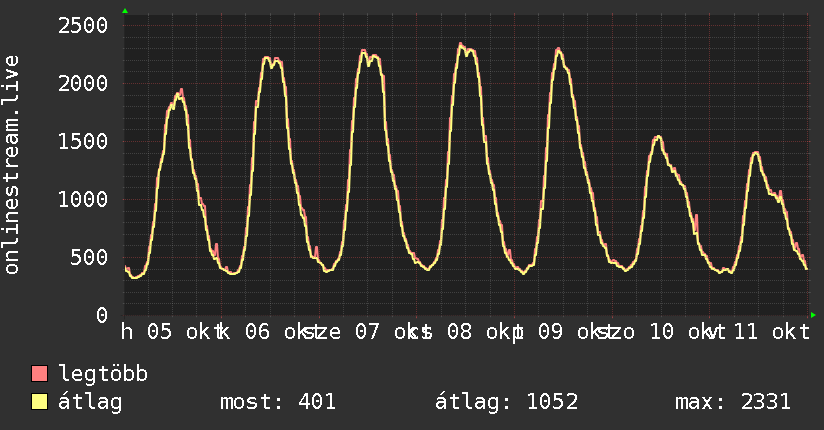Click the onlinestream.live vertical axis title
This screenshot has height=430, width=824.
click(11, 165)
